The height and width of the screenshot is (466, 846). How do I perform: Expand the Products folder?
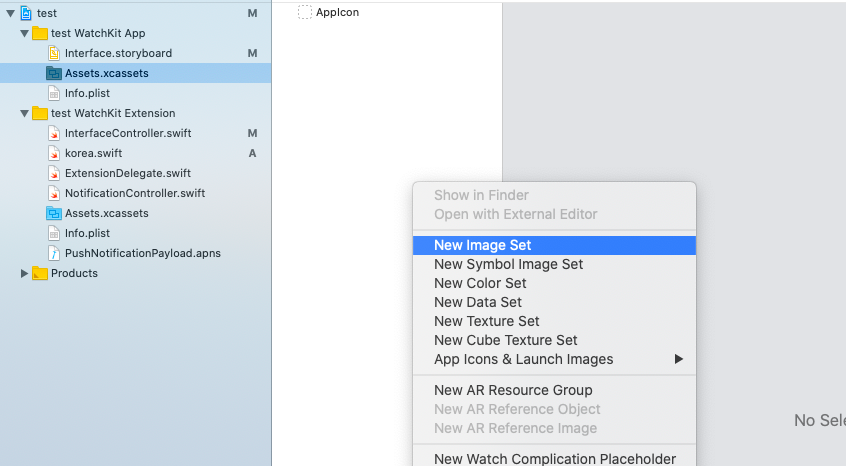pos(24,273)
